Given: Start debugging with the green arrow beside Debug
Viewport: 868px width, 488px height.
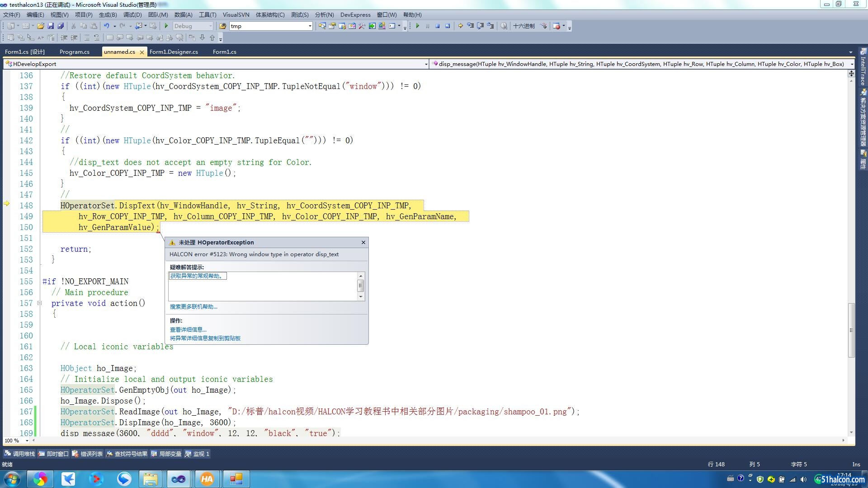Looking at the screenshot, I should pos(166,26).
